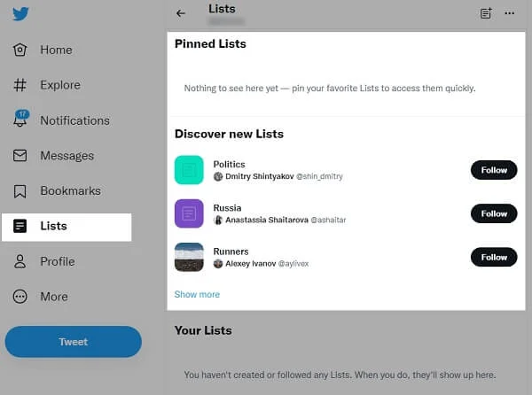Go back using the arrow icon

pyautogui.click(x=181, y=13)
